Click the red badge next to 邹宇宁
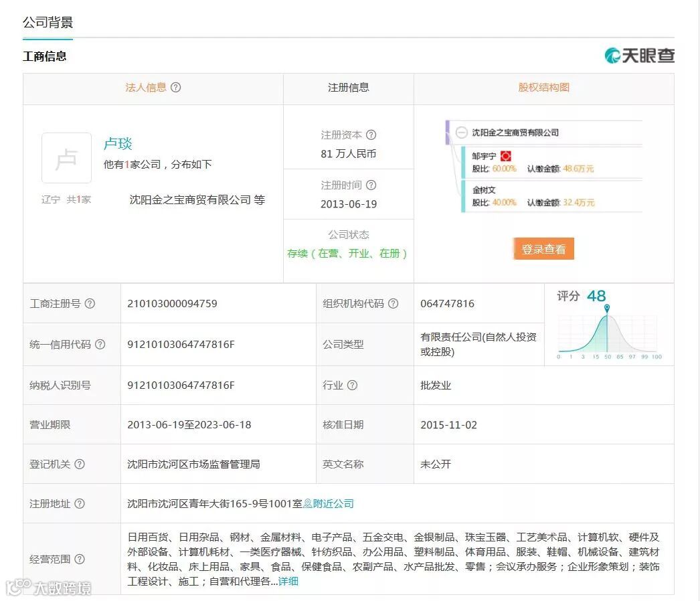This screenshot has height=601, width=700. 506,157
